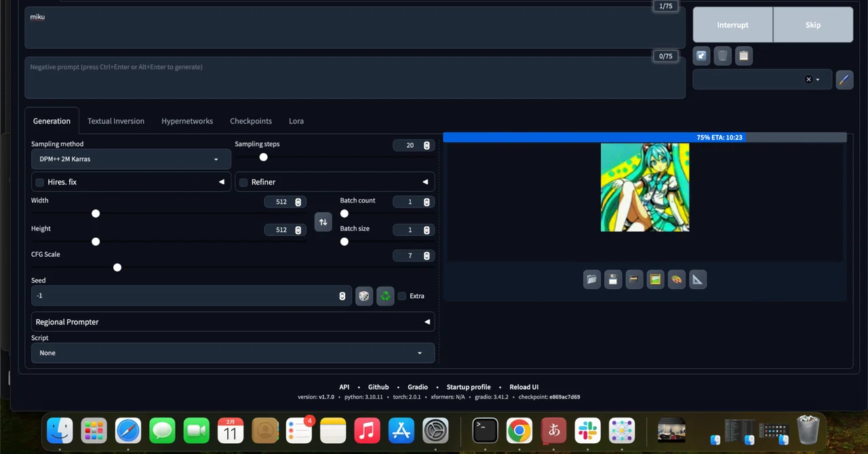Open Slack from the dock
This screenshot has width=868, height=454.
[x=588, y=430]
